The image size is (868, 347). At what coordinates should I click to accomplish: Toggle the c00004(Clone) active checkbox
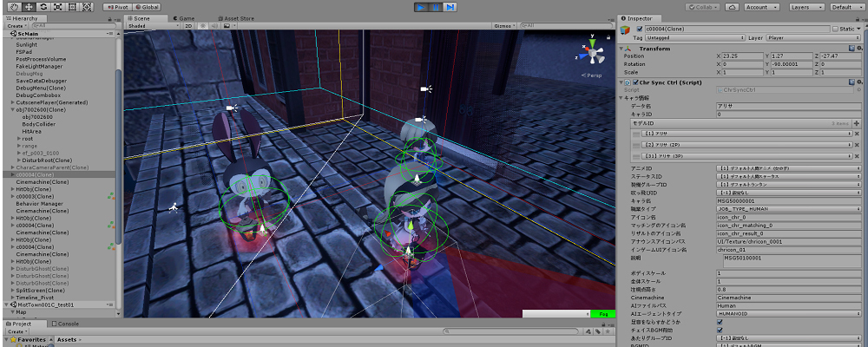click(x=641, y=29)
